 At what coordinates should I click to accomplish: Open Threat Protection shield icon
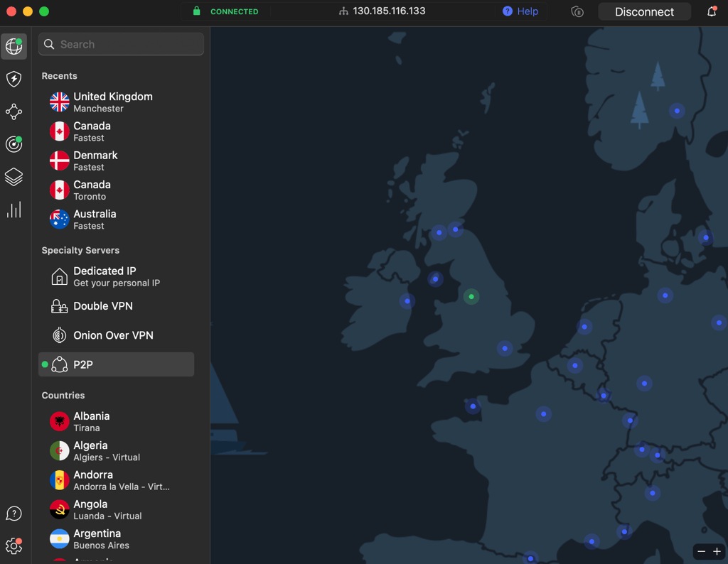pyautogui.click(x=14, y=79)
